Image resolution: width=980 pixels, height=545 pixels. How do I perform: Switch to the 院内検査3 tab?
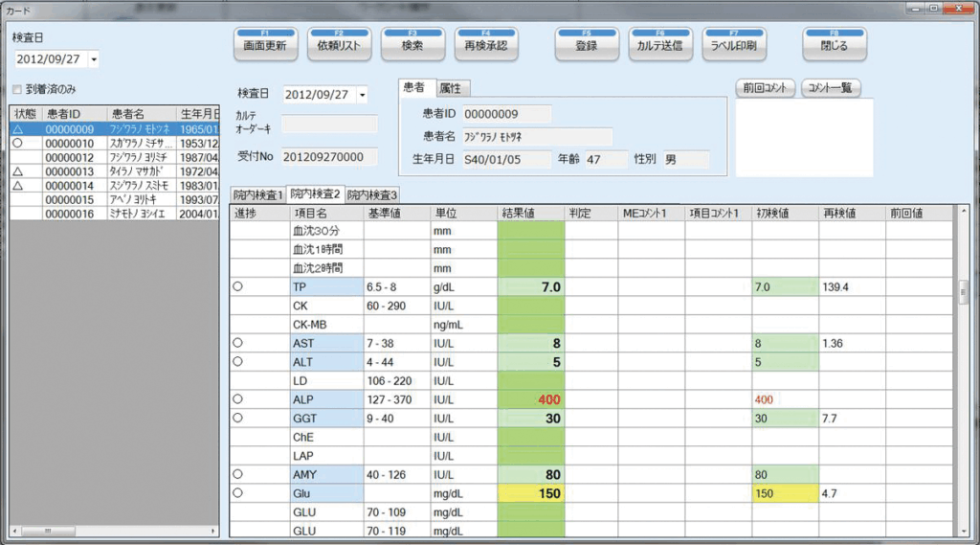[373, 194]
